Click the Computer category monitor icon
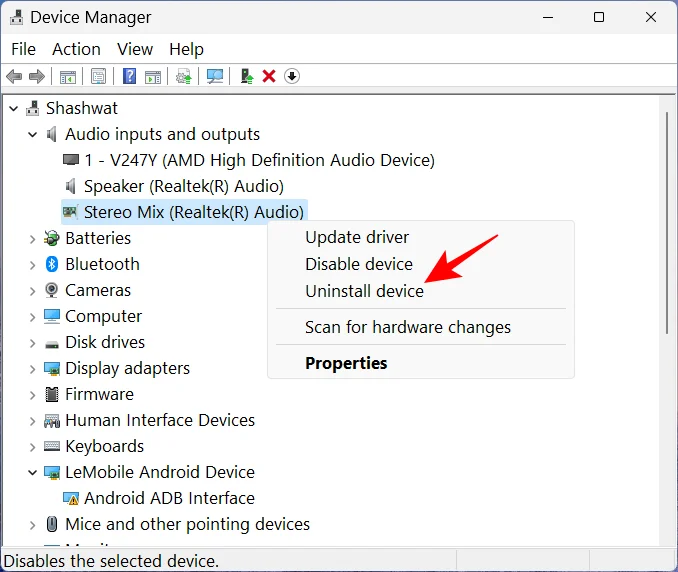This screenshot has width=678, height=572. tap(52, 316)
